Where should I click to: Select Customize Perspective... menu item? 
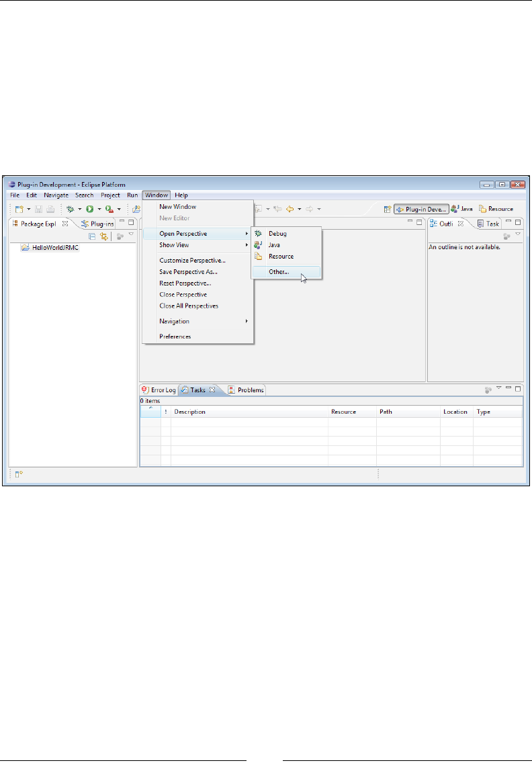(197, 261)
